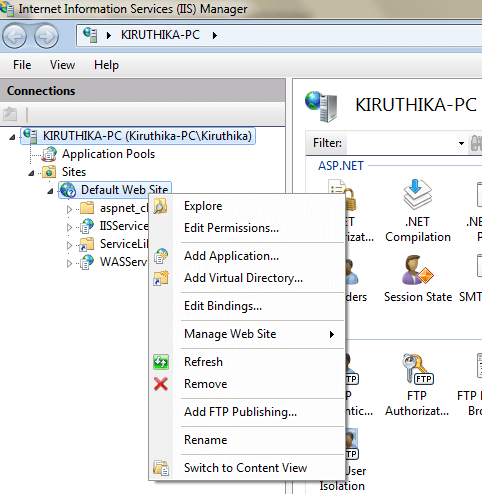Select Remove in the context menu

pyautogui.click(x=247, y=384)
